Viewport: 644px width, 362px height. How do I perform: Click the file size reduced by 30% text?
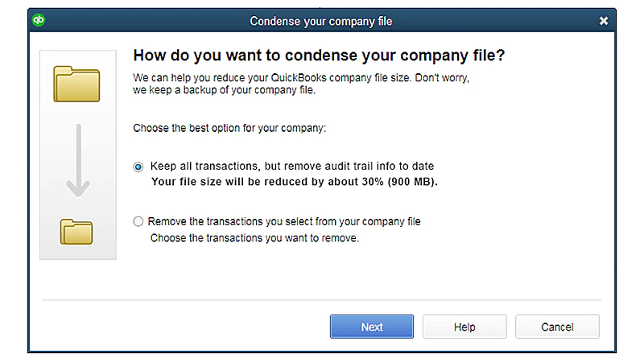click(x=295, y=182)
